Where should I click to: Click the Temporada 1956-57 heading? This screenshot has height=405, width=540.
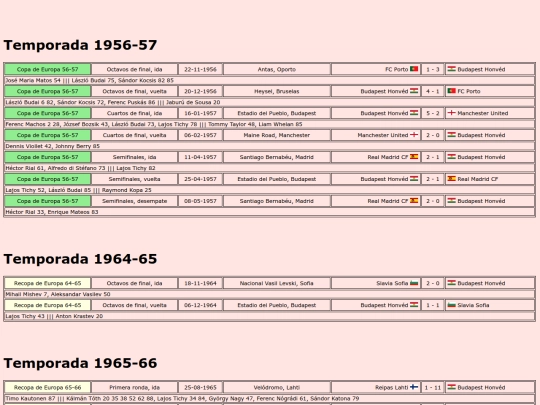(80, 45)
